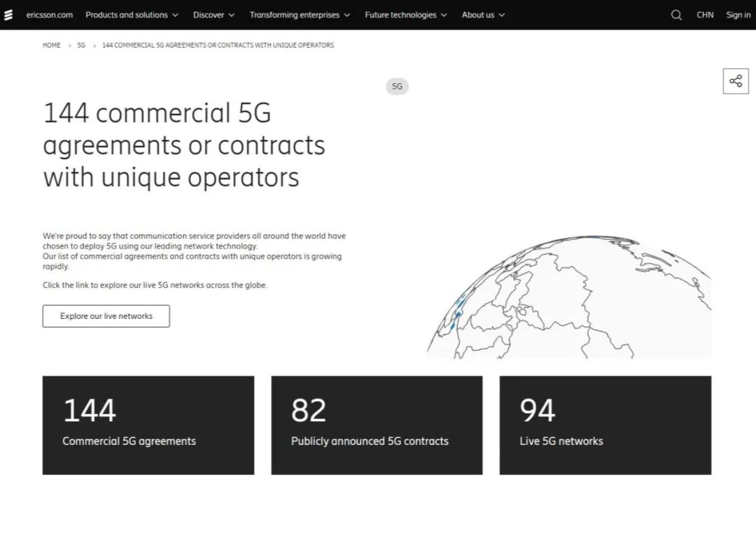
Task: Click Sign in at top right
Action: pyautogui.click(x=738, y=15)
